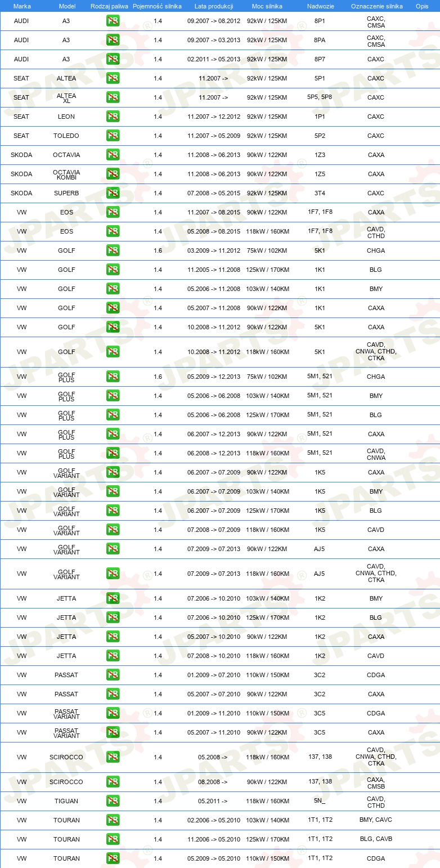This screenshot has height=868, width=440.
Task: Select the engine code BLG, CAVB
Action: click(376, 839)
